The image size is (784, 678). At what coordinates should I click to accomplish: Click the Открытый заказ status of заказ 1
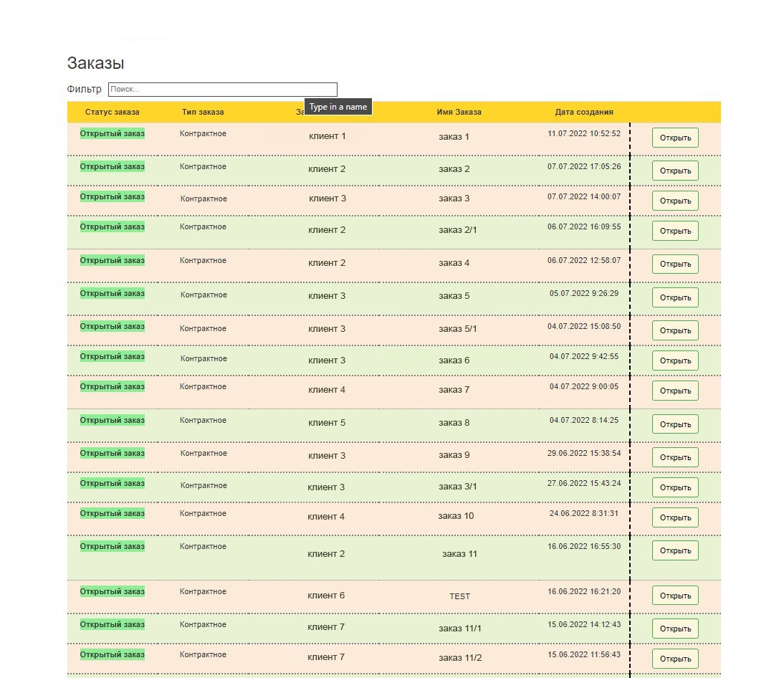tap(112, 133)
